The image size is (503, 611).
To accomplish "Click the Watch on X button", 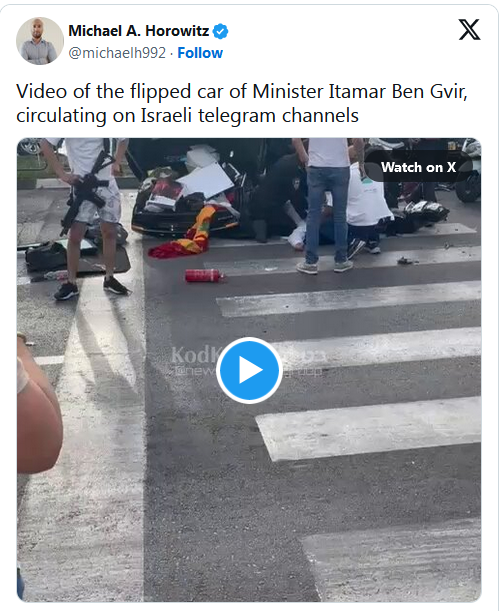I will coord(418,167).
